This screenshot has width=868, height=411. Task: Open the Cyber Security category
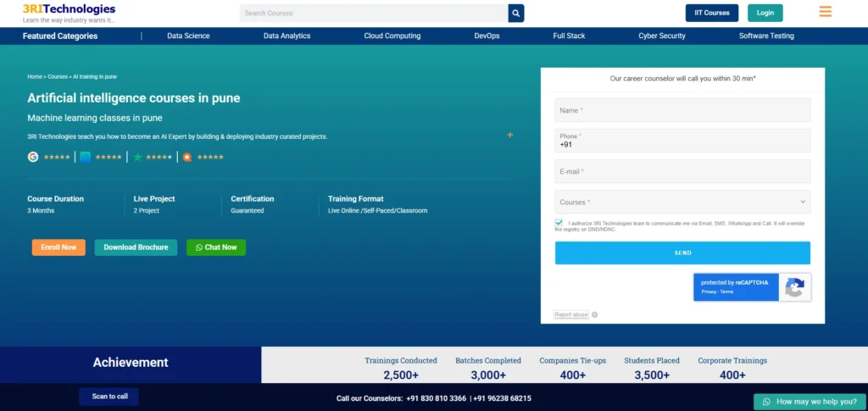click(x=661, y=36)
